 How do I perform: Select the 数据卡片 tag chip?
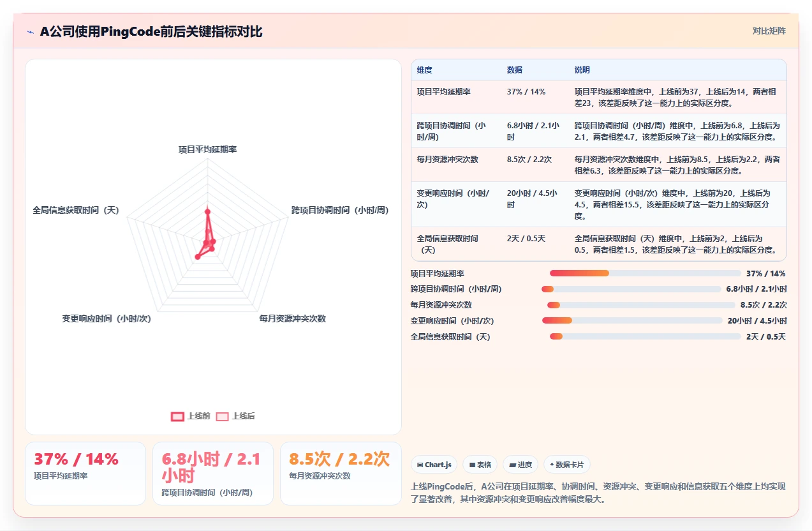[x=567, y=465]
